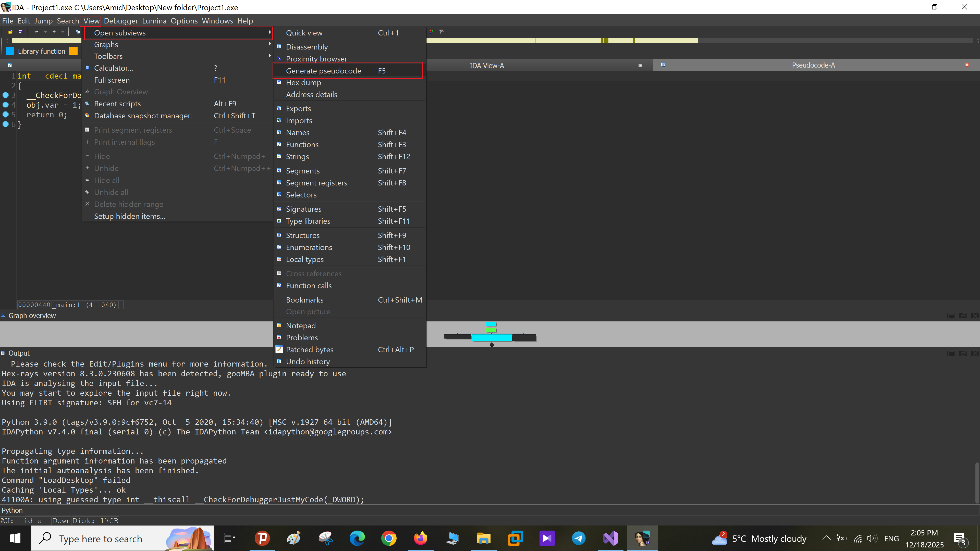Open the Debugger menu
The image size is (980, 551).
121,21
